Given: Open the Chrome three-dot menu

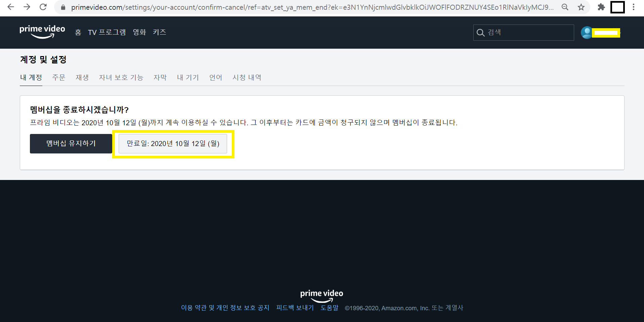Looking at the screenshot, I should (634, 7).
